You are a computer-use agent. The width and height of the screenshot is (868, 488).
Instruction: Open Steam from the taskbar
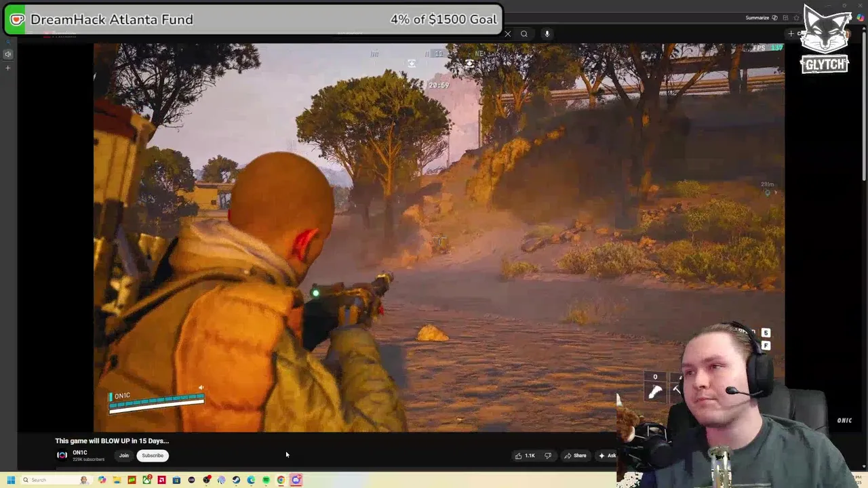(x=236, y=480)
